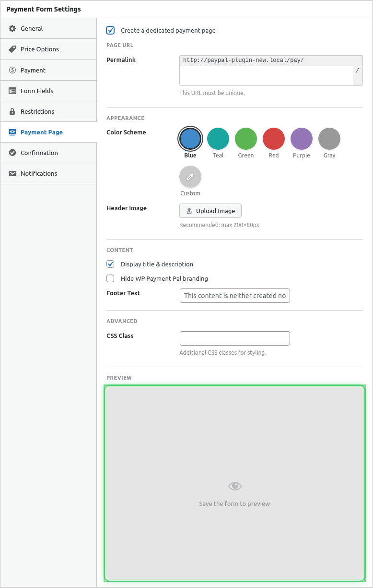Select the Price Options tag icon
This screenshot has height=588, width=373.
pos(13,49)
